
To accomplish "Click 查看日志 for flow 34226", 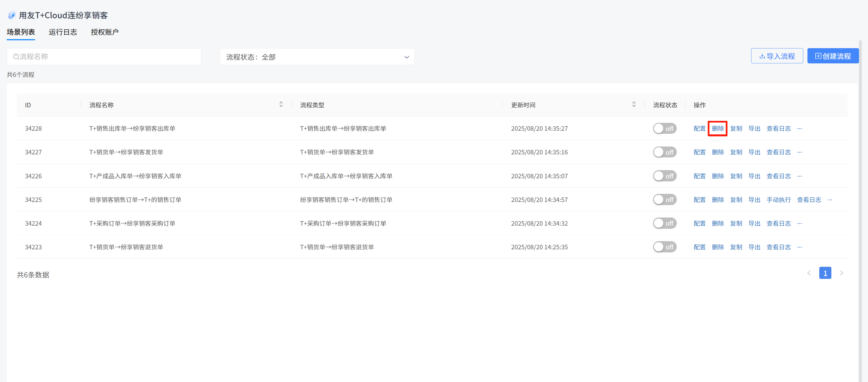I will 778,176.
